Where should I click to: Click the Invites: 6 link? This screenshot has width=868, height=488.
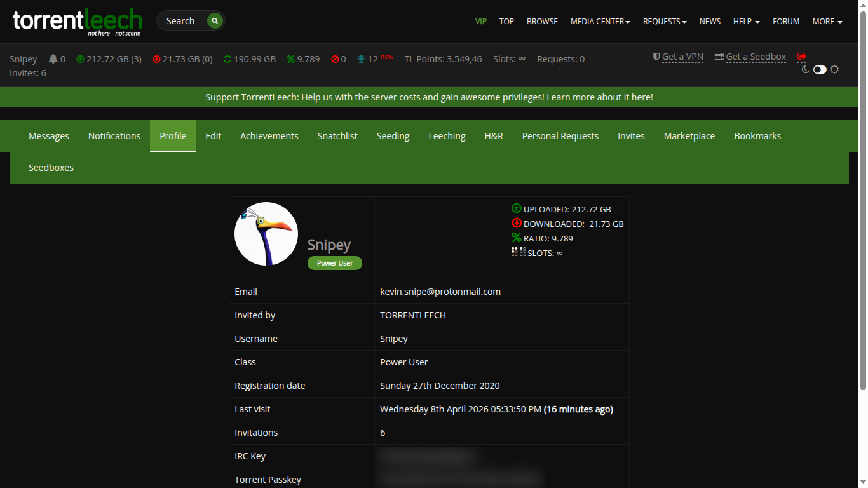[28, 73]
